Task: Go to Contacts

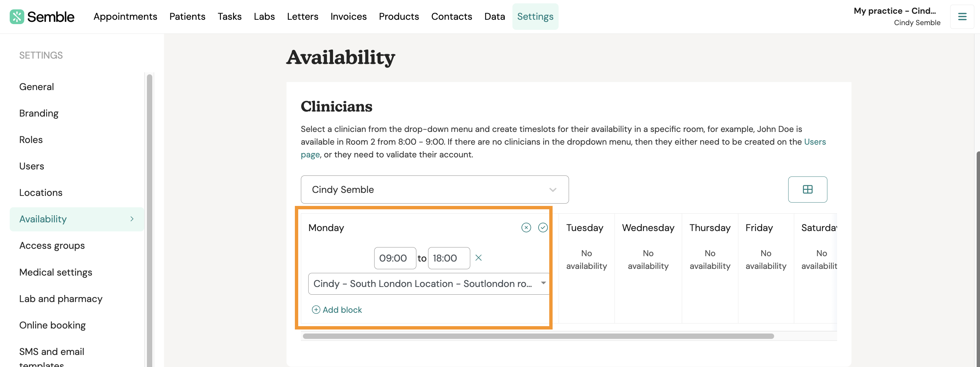Action: pyautogui.click(x=452, y=16)
